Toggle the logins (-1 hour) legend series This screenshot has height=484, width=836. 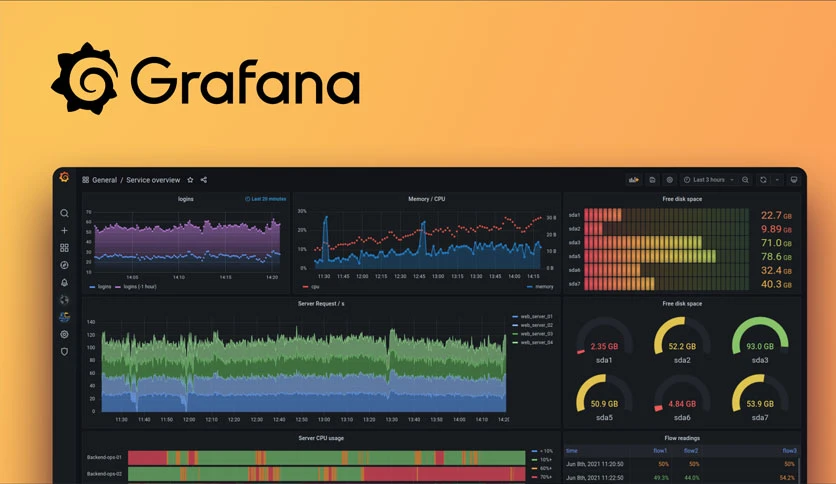pyautogui.click(x=136, y=287)
